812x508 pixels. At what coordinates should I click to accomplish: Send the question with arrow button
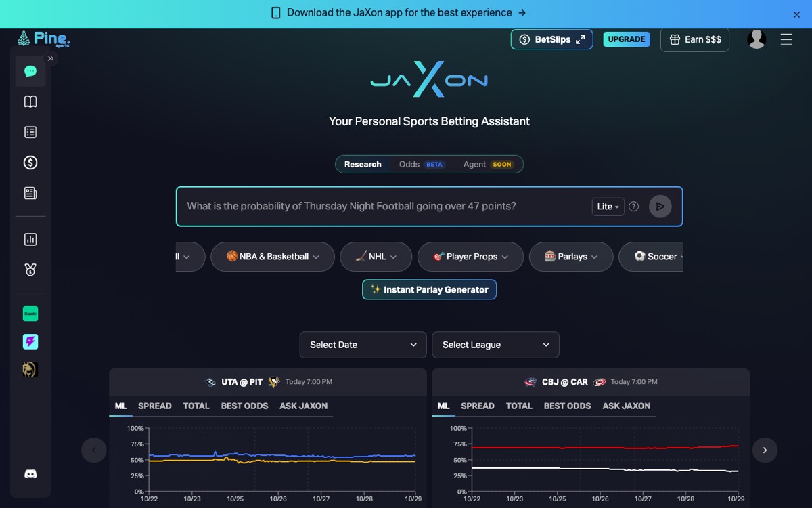(x=660, y=207)
